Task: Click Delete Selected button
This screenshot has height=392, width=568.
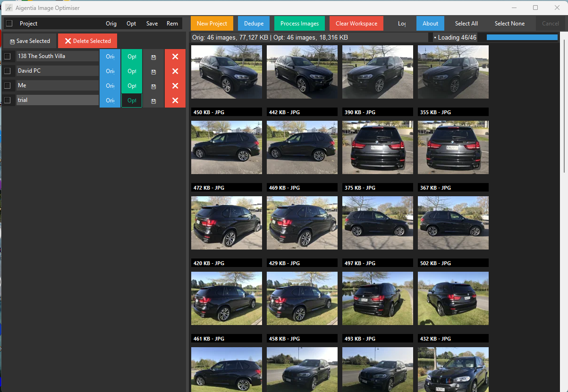Action: (87, 41)
